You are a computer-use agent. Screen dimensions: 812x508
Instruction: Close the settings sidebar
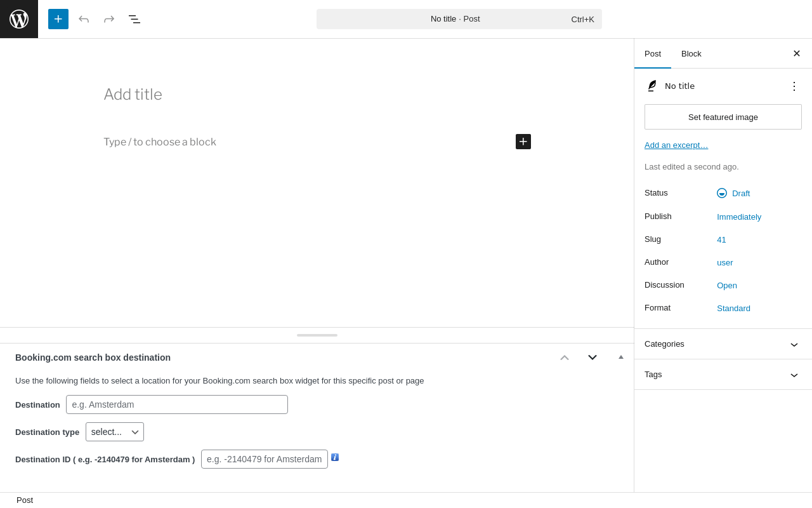(x=797, y=53)
